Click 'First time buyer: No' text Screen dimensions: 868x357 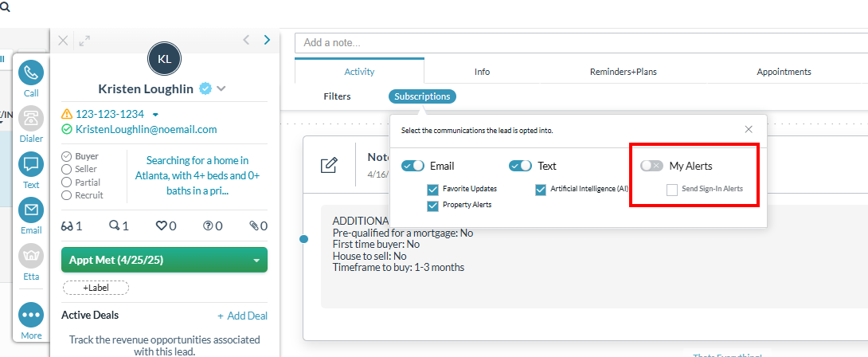pos(377,244)
